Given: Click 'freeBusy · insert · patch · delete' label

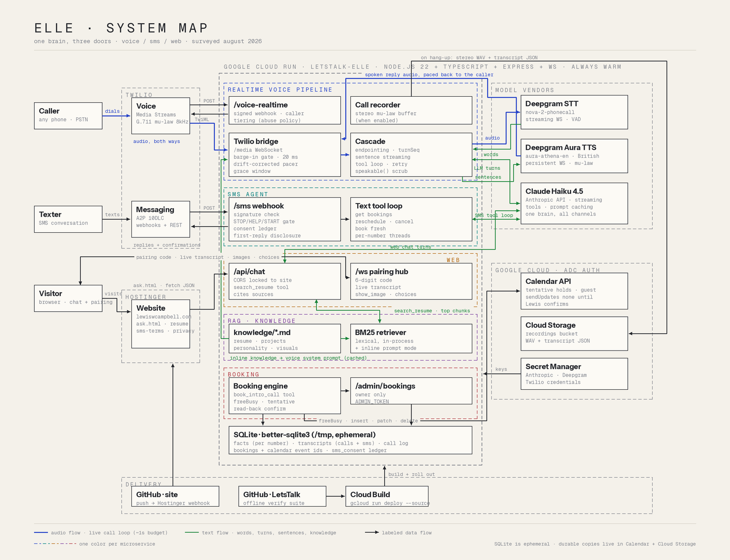Looking at the screenshot, I should tap(368, 421).
